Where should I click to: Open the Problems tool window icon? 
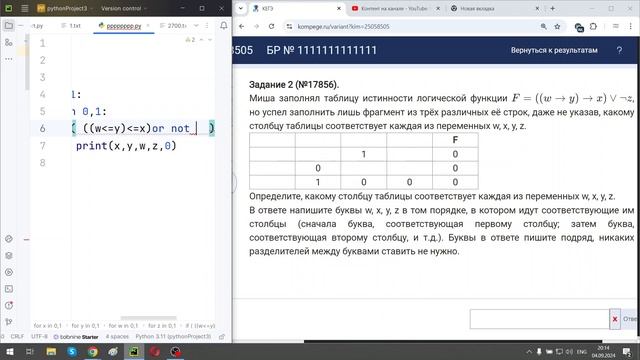coord(9,305)
